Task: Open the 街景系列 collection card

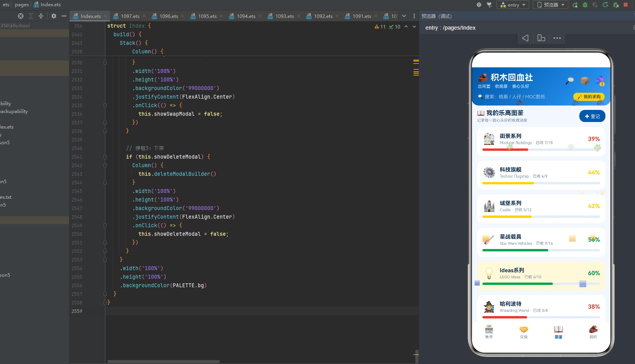Action: (x=541, y=141)
